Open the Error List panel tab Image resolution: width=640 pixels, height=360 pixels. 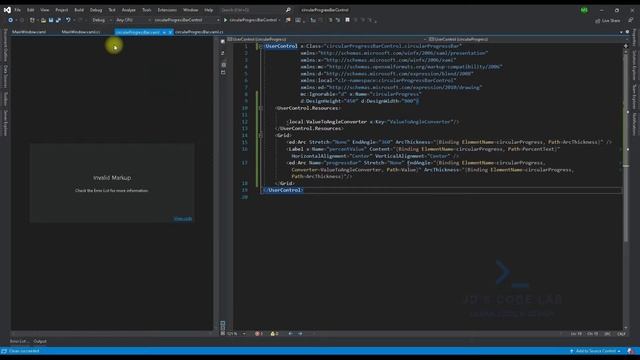click(x=19, y=341)
